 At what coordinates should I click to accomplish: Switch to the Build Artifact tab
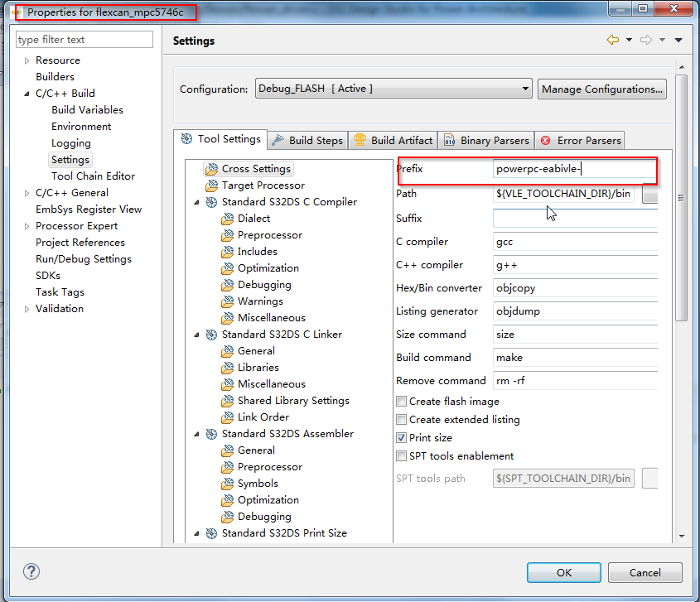(393, 141)
